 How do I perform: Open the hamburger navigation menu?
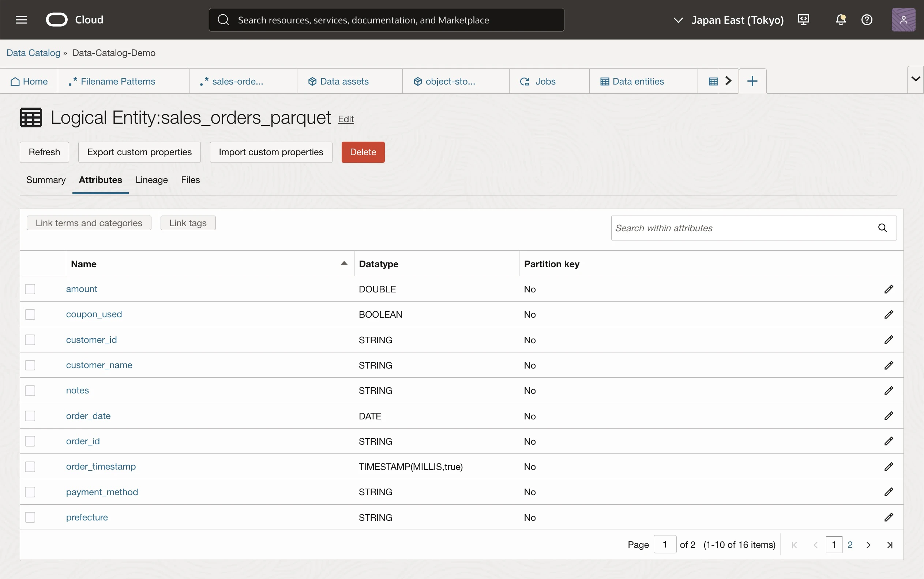21,19
